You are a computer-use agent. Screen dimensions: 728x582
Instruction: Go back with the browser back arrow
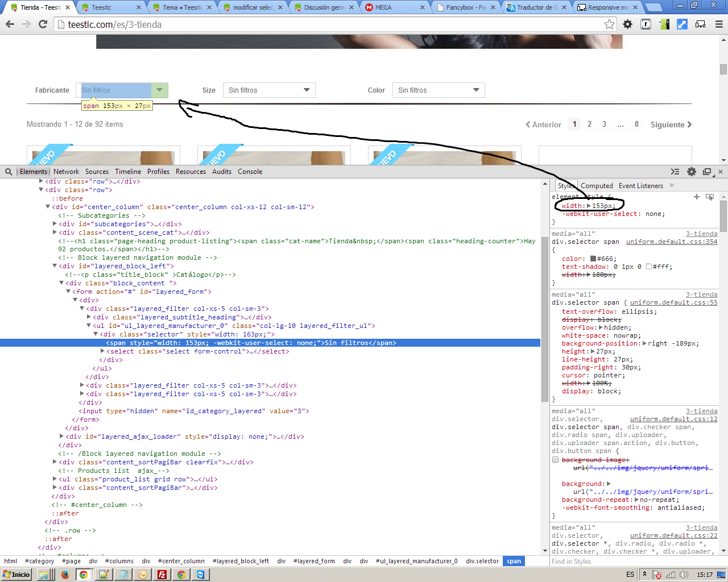coord(10,24)
